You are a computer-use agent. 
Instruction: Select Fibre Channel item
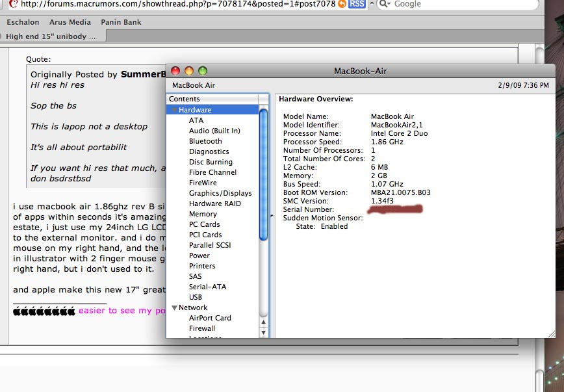click(213, 172)
